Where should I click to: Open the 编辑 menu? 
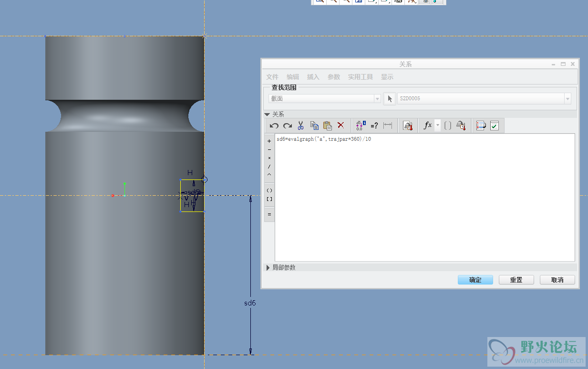[x=293, y=77]
